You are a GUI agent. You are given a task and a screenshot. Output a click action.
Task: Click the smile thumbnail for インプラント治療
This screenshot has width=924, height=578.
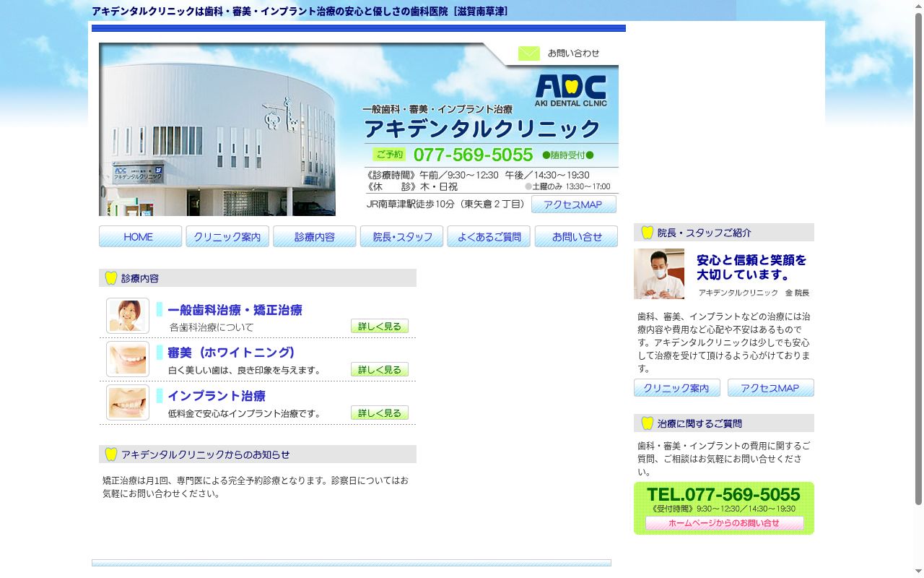[x=128, y=402]
